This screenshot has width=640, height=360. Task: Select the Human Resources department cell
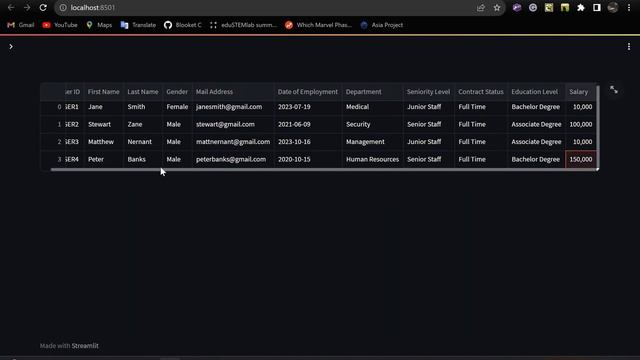coord(372,160)
